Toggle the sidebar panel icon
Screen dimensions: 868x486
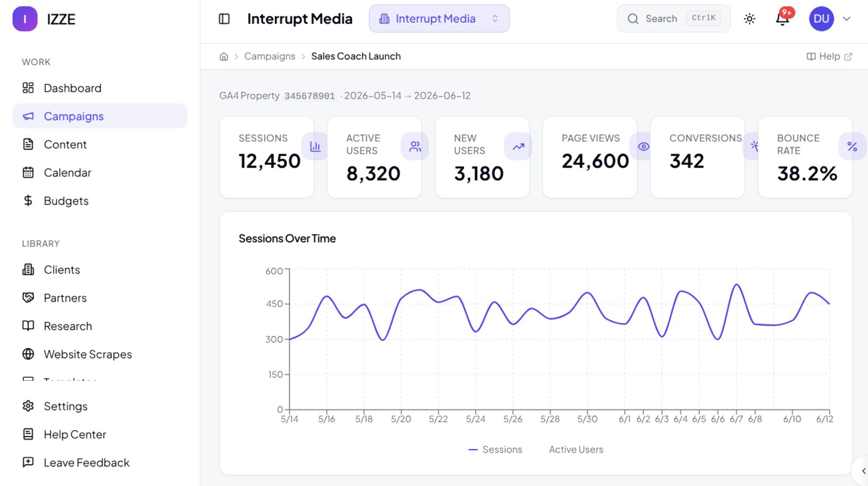point(224,19)
